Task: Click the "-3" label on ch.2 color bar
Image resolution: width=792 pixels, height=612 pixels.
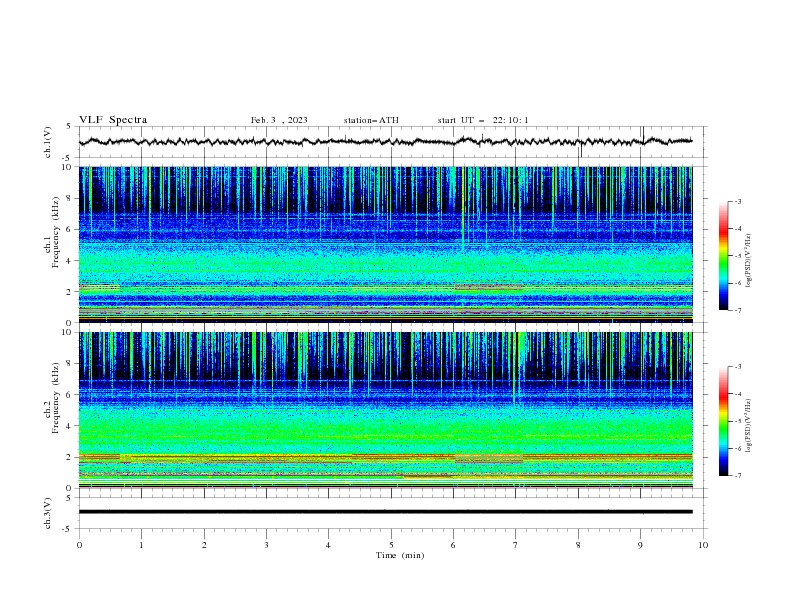Action: click(737, 367)
